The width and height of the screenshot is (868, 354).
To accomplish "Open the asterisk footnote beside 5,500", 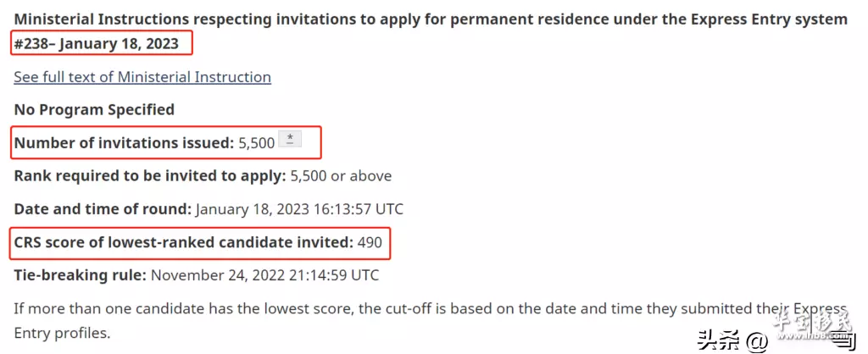I will [x=290, y=139].
